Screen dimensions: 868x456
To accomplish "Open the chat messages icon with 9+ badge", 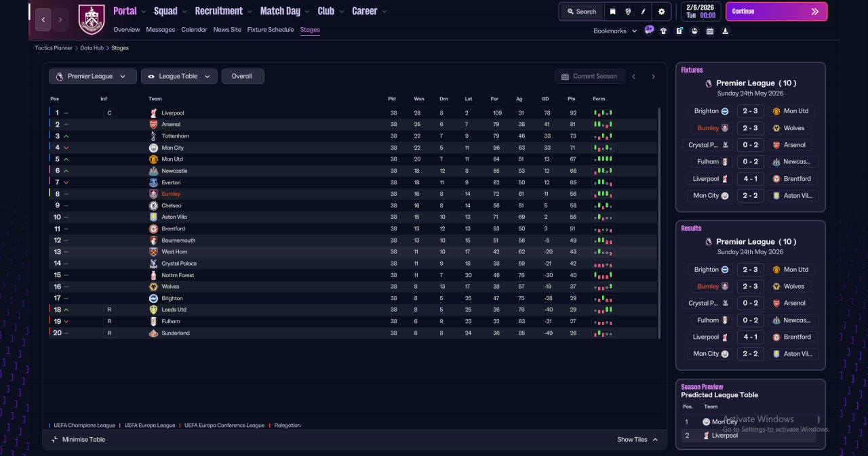I will click(x=649, y=30).
